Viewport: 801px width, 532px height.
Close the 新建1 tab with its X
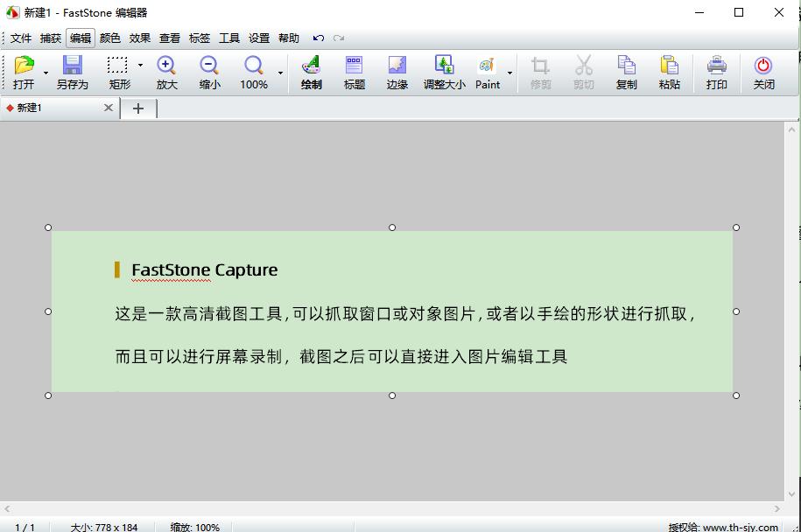point(109,107)
